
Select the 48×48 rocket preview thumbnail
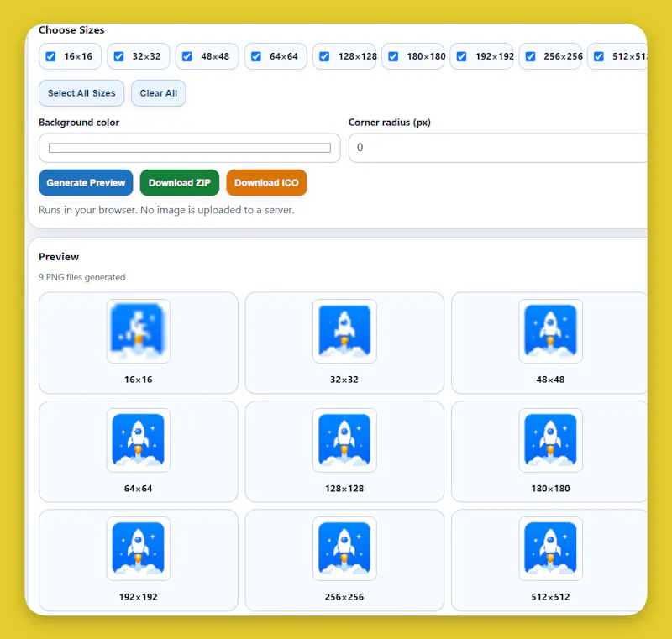tap(551, 331)
